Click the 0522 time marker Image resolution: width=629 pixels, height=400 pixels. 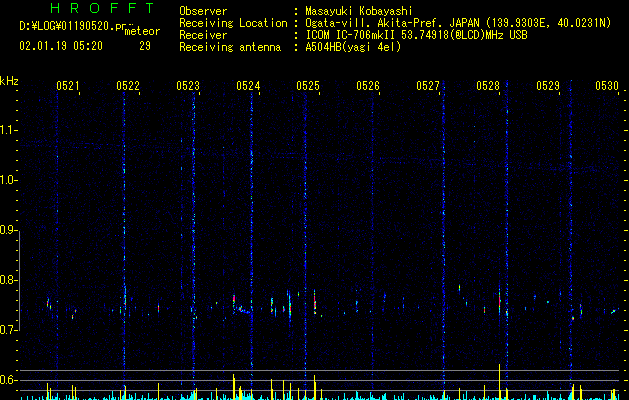[x=128, y=86]
